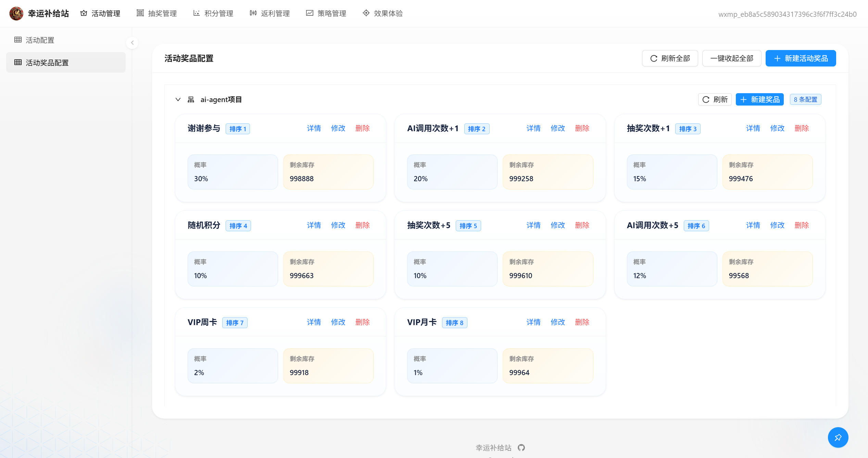Screen dimensions: 868x458
Task: Open 活动管理 from the top navigation
Action: click(x=100, y=13)
